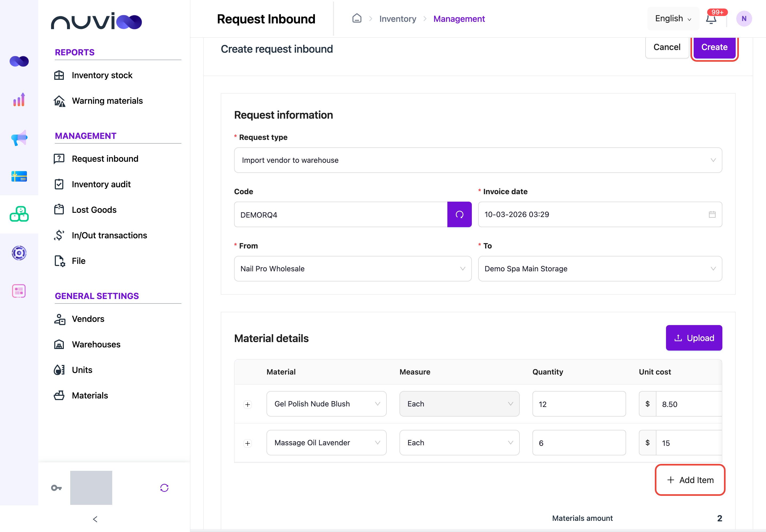The height and width of the screenshot is (532, 766).
Task: Open the notifications bell icon
Action: [711, 19]
